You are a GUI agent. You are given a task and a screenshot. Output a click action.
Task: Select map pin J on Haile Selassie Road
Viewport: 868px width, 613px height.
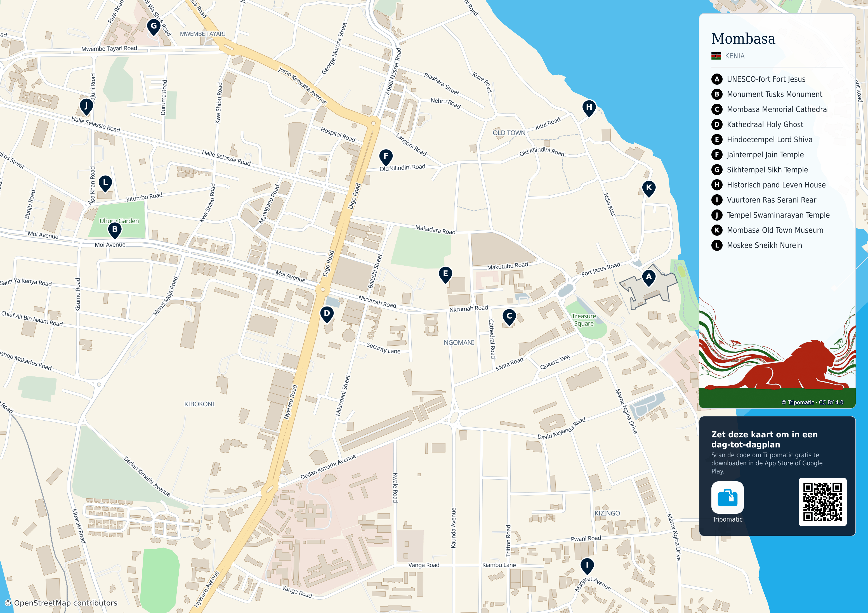click(x=86, y=107)
